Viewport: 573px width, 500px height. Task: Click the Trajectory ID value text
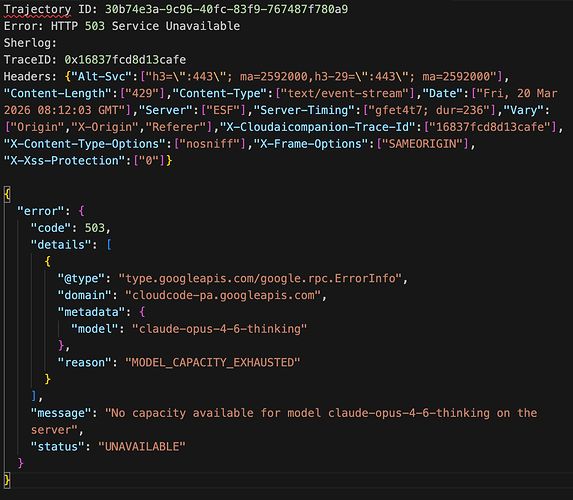226,9
